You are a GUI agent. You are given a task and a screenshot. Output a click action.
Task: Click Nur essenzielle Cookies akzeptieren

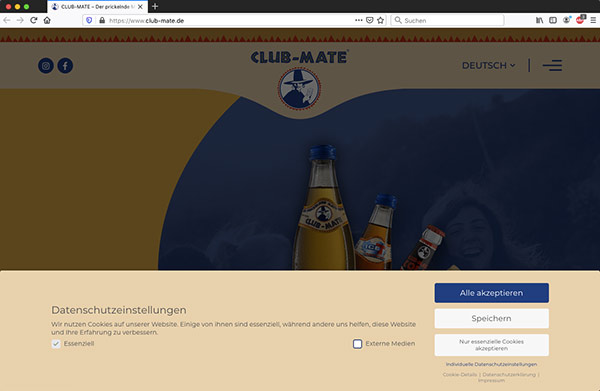492,345
